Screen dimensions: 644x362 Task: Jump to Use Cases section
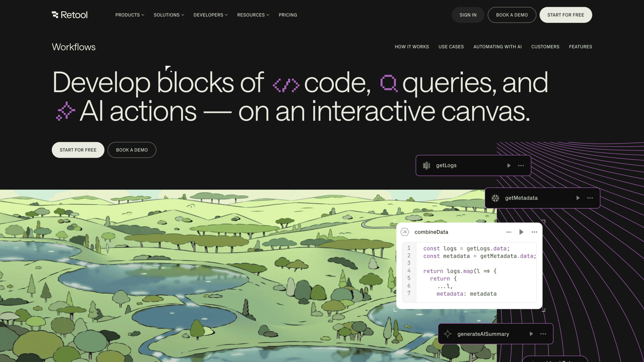(451, 47)
